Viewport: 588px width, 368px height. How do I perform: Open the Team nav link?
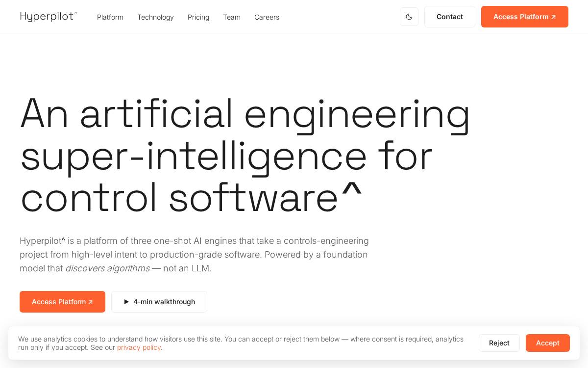[x=232, y=17]
